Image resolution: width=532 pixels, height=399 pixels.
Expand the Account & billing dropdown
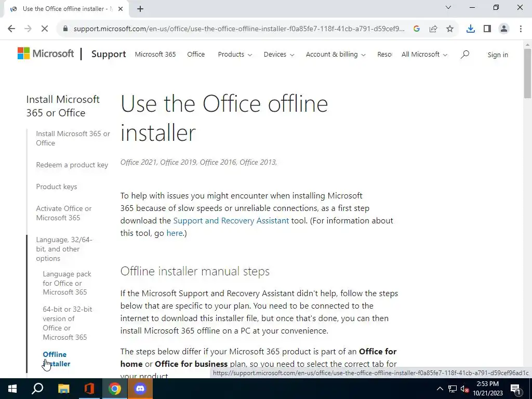click(x=336, y=54)
